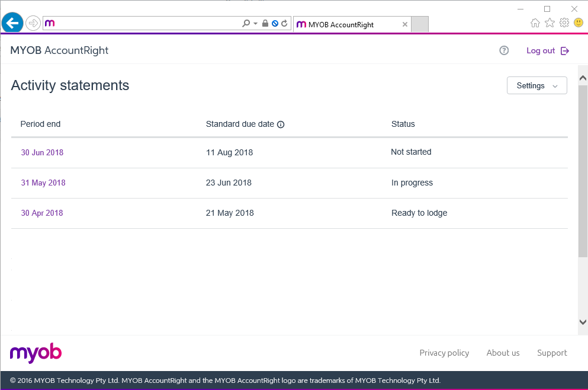Image resolution: width=588 pixels, height=390 pixels.
Task: Open favorites with the star icon
Action: tap(550, 23)
